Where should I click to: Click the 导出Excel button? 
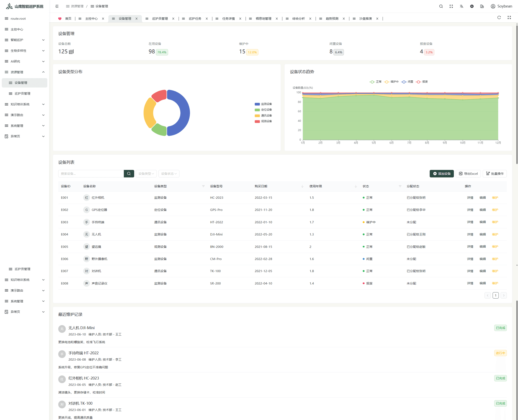click(x=468, y=173)
